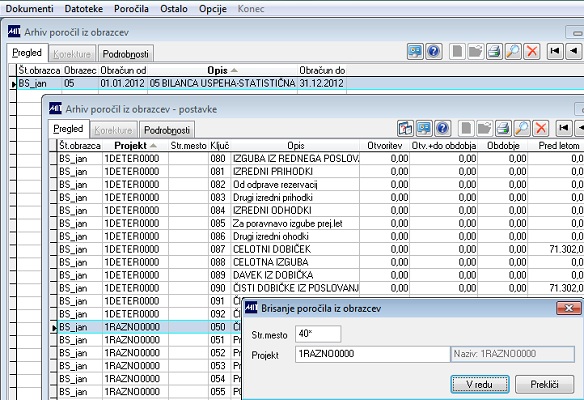Click the magnifier search icon in the postavke toolbar

click(x=522, y=128)
